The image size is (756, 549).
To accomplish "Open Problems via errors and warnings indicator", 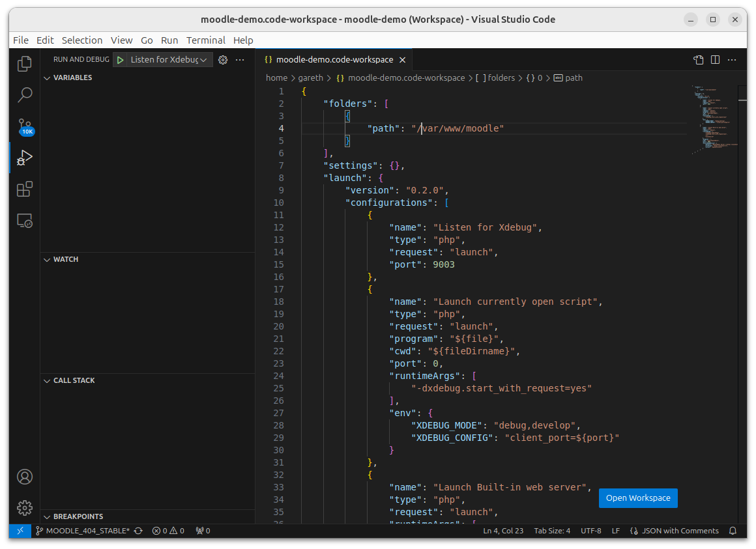I will 168,531.
